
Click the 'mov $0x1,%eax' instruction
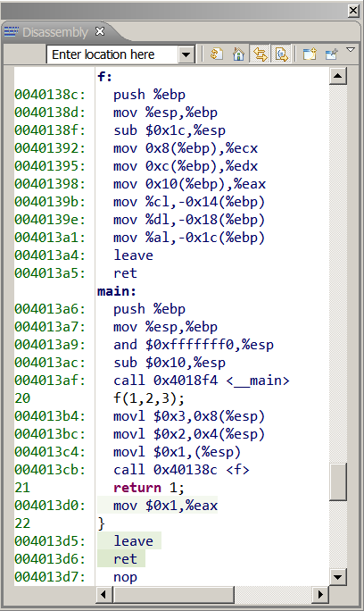[x=165, y=506]
